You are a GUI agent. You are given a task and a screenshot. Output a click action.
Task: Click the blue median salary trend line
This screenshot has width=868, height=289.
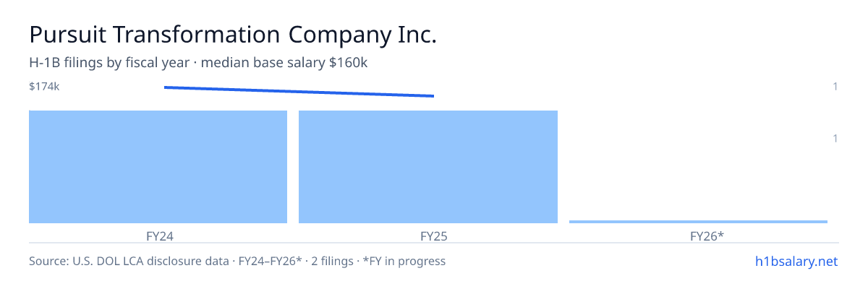pyautogui.click(x=299, y=92)
